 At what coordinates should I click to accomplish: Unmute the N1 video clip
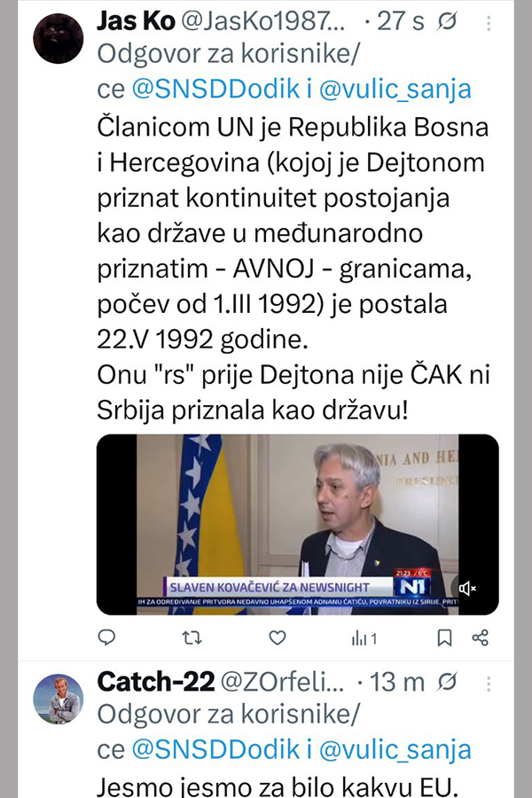click(466, 589)
